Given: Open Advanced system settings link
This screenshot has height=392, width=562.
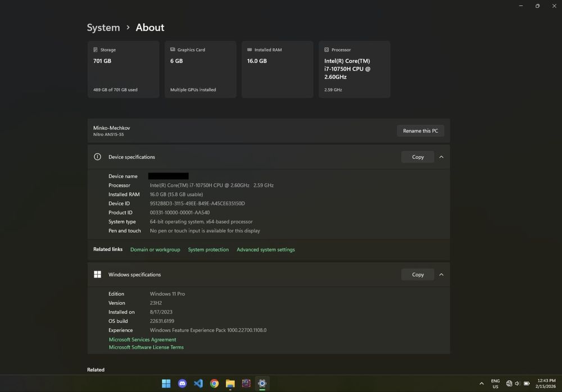Looking at the screenshot, I should coord(266,249).
